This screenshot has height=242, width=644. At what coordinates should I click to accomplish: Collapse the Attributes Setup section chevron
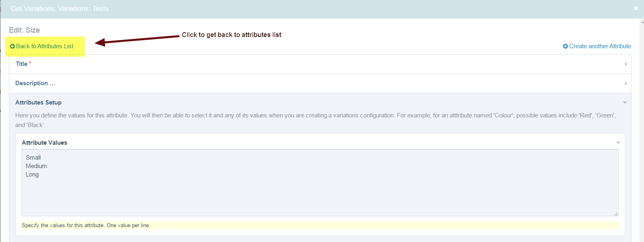[x=625, y=103]
